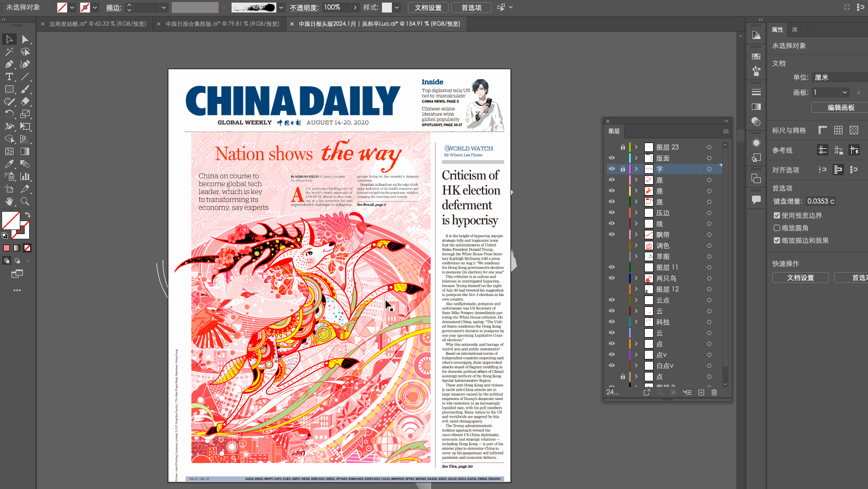Select the Scale tool

(x=25, y=114)
